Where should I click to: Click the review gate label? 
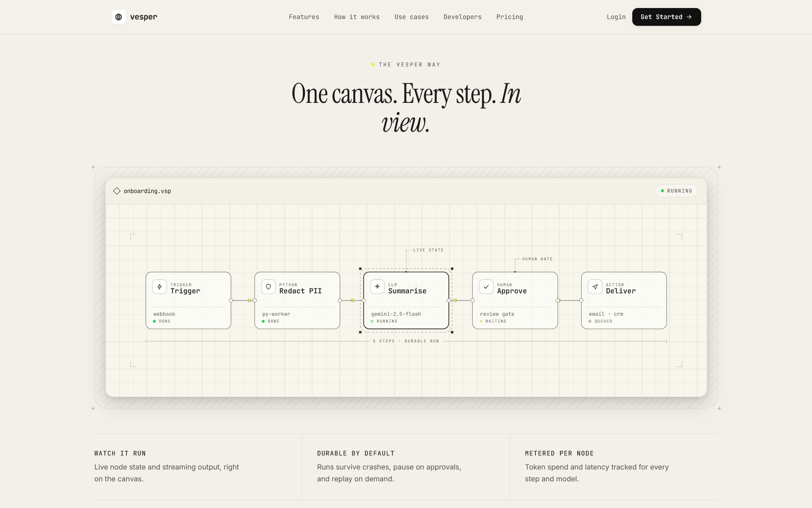point(497,314)
